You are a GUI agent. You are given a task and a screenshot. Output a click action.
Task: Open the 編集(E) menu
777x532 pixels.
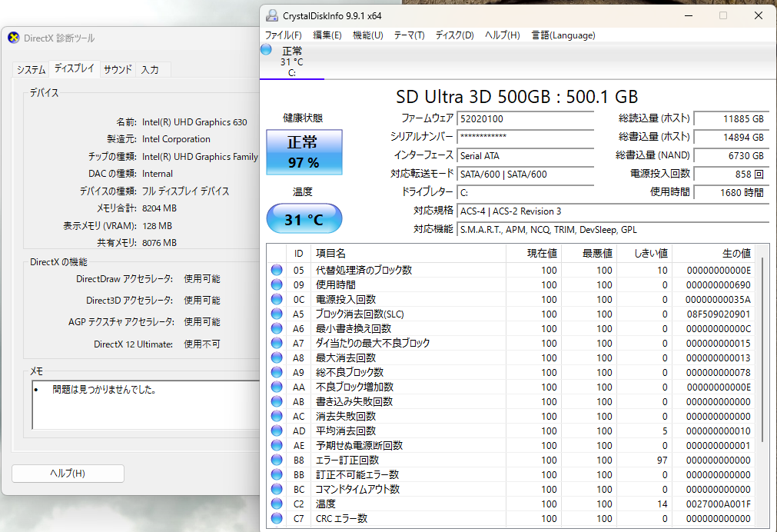coord(327,35)
